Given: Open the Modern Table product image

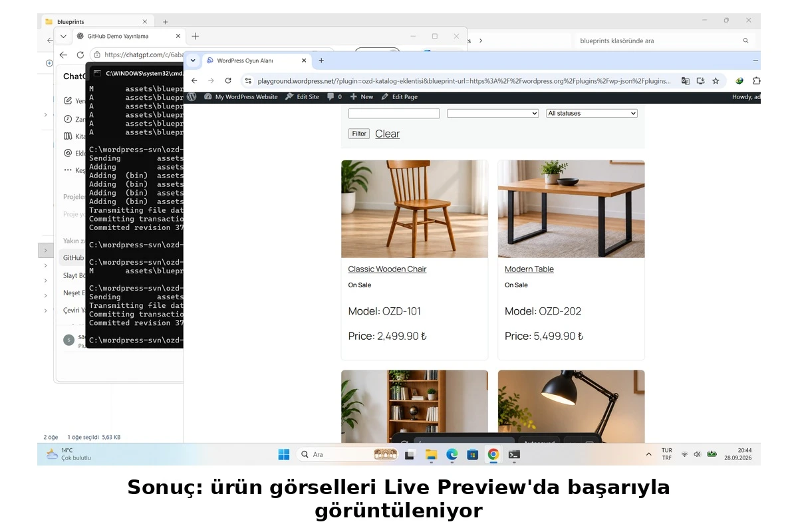Looking at the screenshot, I should [571, 209].
